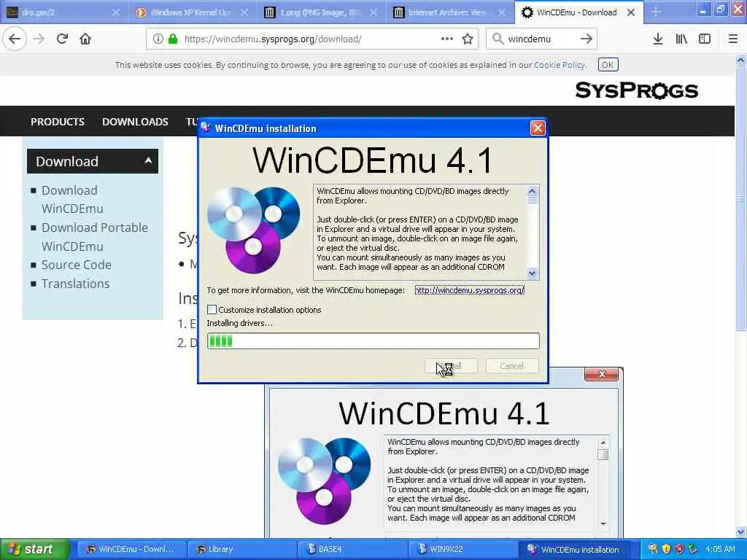
Task: Switch to the dro.pm/2 tab
Action: point(64,12)
